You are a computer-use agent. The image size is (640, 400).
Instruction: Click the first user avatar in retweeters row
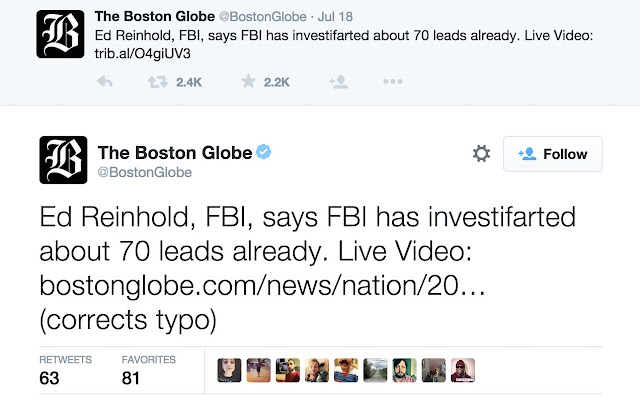[229, 370]
